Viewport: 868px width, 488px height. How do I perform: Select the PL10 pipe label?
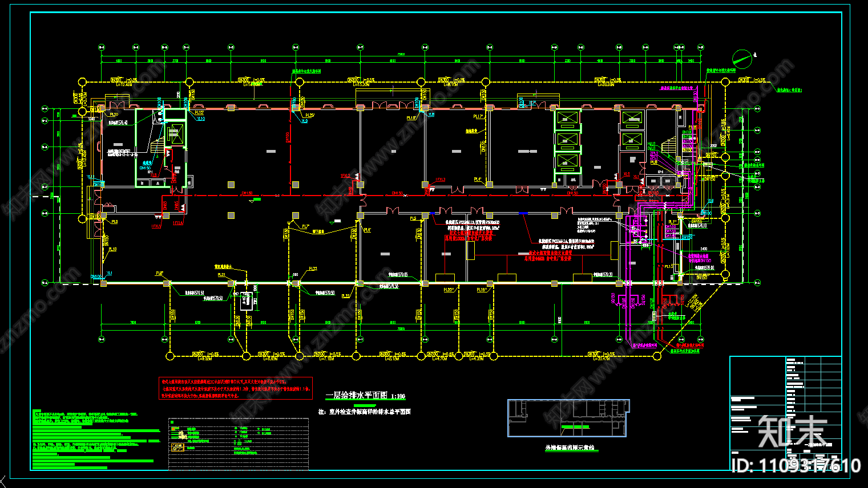(x=112, y=249)
